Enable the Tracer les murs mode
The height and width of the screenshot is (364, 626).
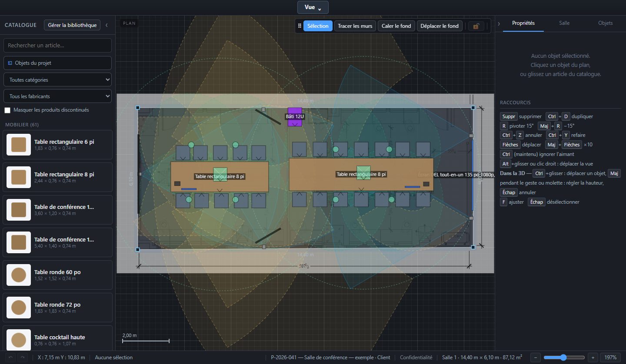point(355,26)
